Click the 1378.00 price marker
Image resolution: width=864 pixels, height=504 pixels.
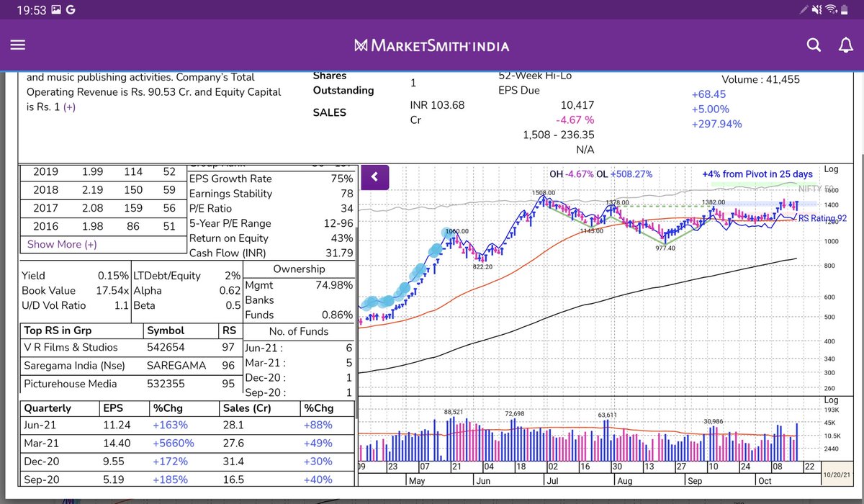tap(618, 202)
